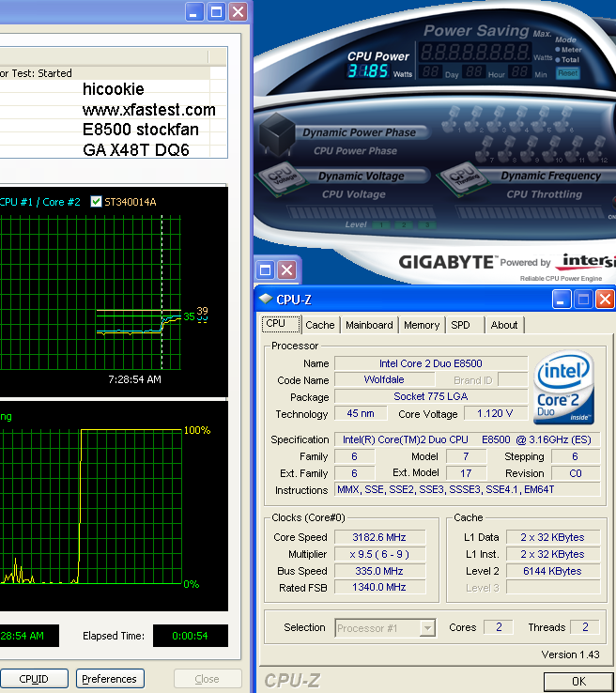Toggle the ST340014A temperature checkbox
Image resolution: width=616 pixels, height=693 pixels.
click(x=96, y=202)
